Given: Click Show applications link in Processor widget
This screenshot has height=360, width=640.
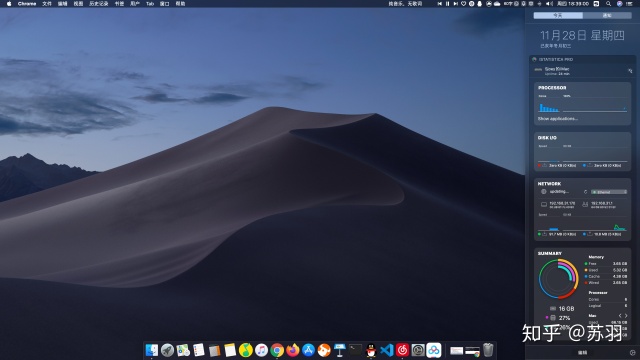Looking at the screenshot, I should 558,119.
